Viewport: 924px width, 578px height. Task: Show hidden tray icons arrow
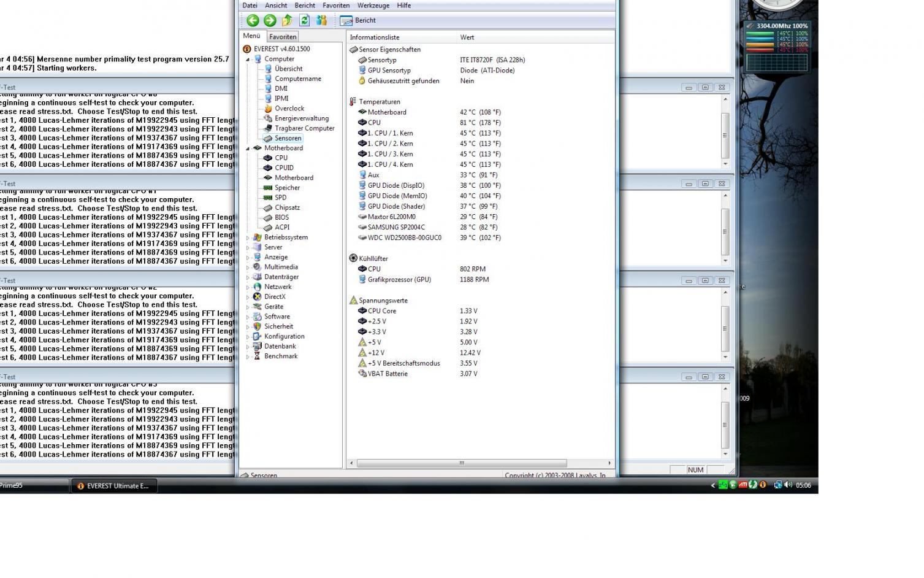click(x=712, y=485)
